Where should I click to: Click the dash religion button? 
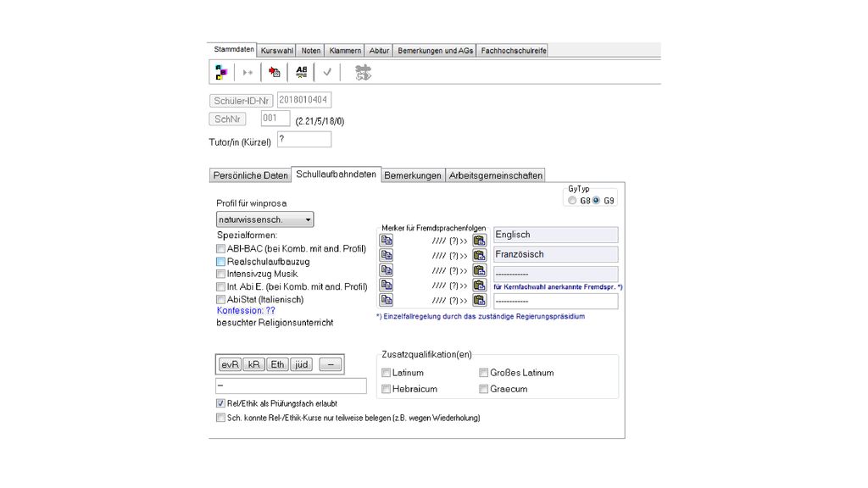point(331,364)
